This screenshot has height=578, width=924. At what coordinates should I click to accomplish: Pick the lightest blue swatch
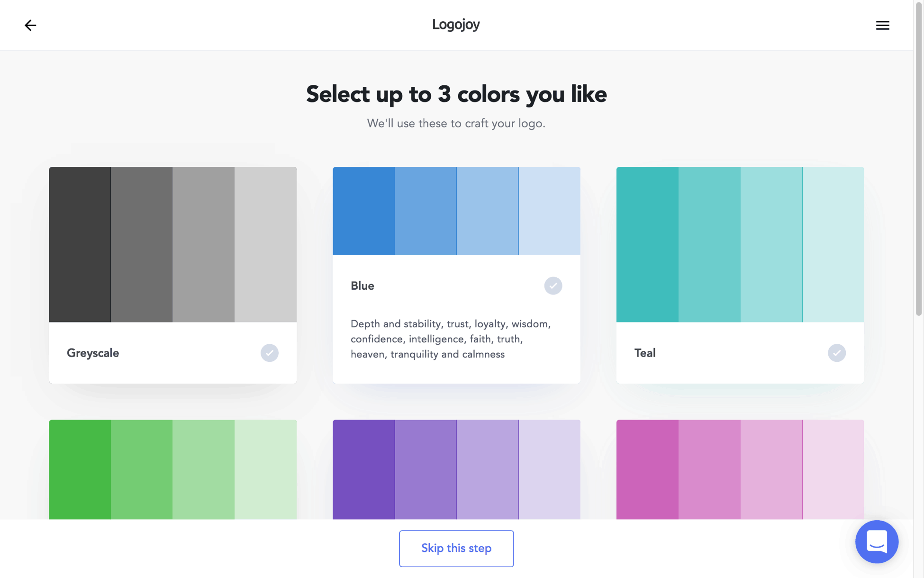pos(549,211)
